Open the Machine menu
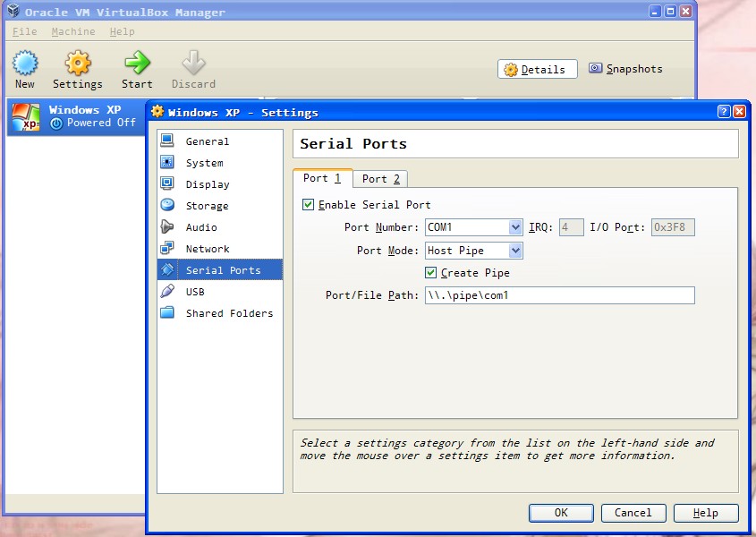The image size is (756, 537). [x=73, y=31]
